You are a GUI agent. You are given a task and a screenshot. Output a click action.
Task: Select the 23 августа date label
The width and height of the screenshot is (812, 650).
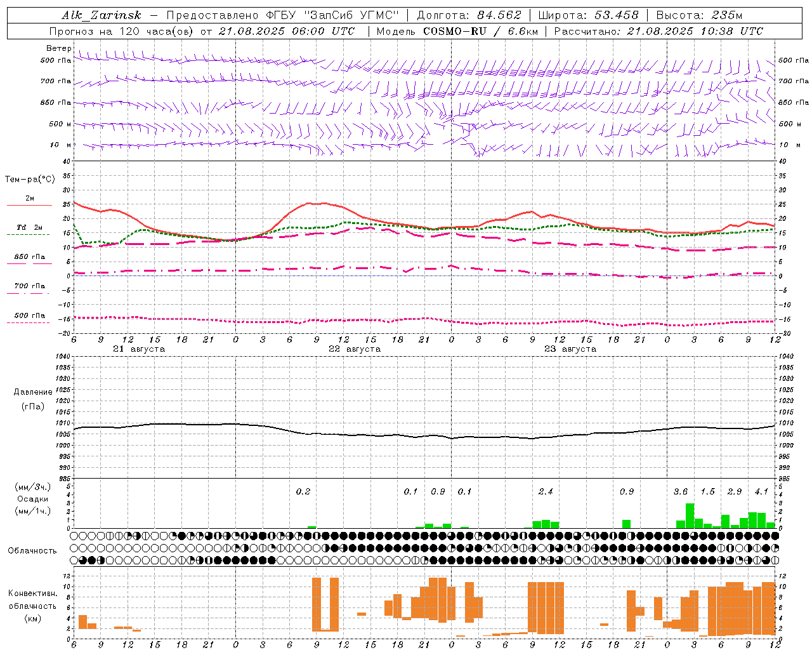point(570,349)
